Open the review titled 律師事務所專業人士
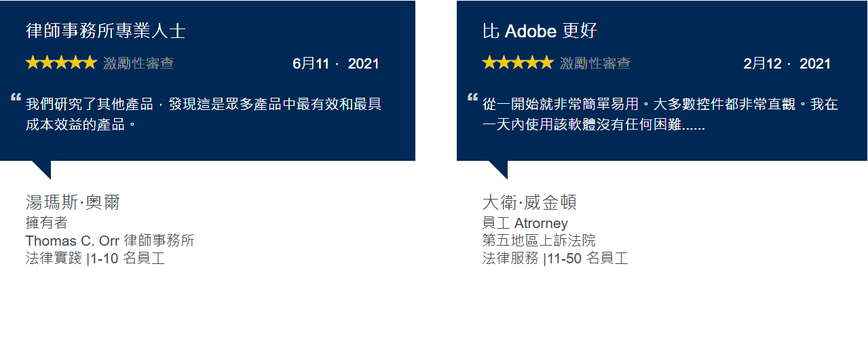 [106, 31]
